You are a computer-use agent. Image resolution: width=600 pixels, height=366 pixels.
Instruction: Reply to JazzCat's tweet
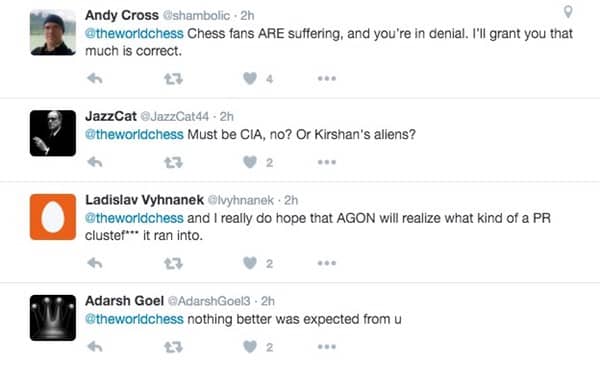95,162
